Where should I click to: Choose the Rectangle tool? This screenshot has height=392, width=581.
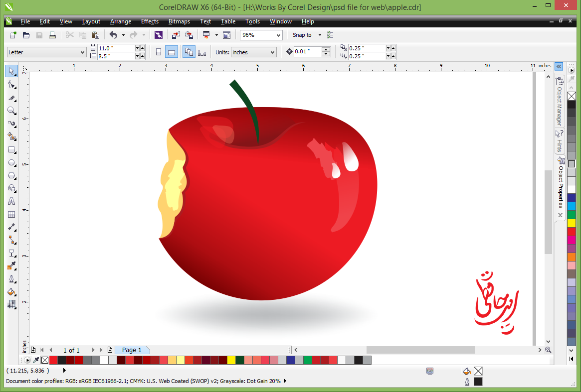tap(11, 149)
